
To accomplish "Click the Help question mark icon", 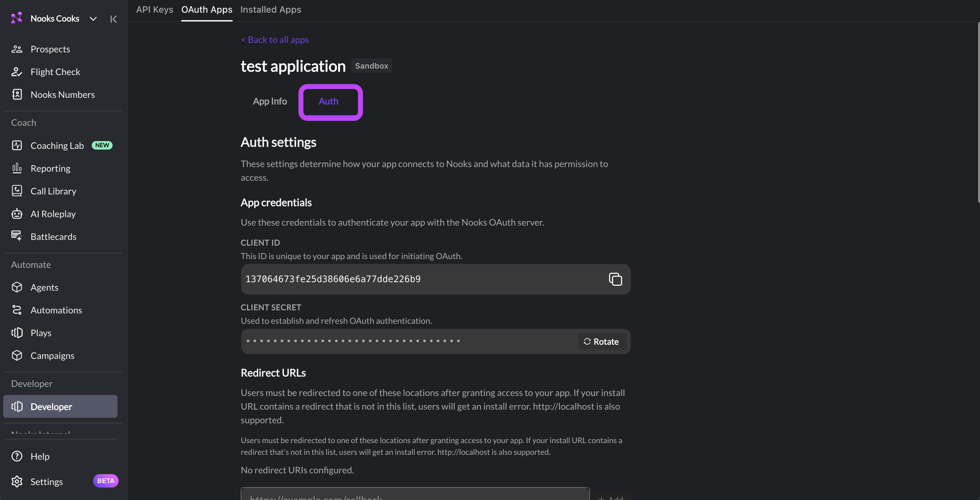I will pyautogui.click(x=17, y=456).
